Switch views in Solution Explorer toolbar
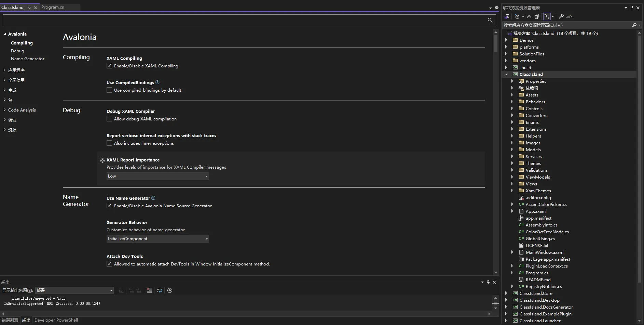Image resolution: width=644 pixels, height=325 pixels. click(507, 16)
